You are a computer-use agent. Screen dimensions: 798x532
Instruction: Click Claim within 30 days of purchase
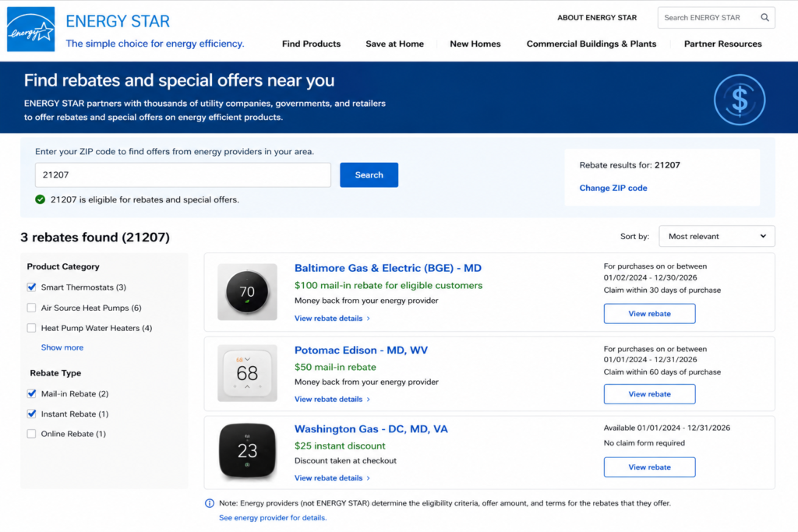click(x=662, y=290)
